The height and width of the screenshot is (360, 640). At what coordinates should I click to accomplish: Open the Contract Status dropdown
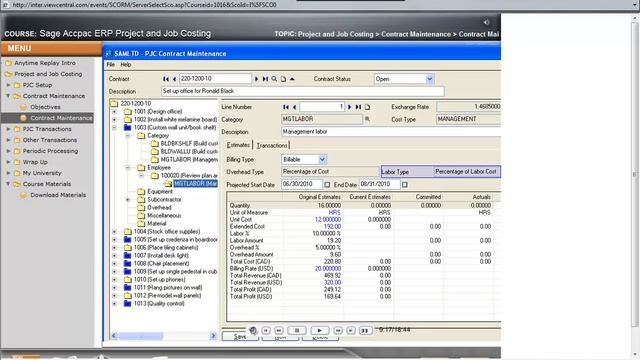[x=429, y=79]
